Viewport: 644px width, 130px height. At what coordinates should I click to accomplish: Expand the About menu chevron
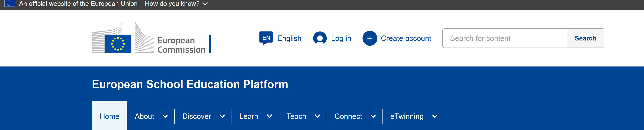click(x=165, y=116)
